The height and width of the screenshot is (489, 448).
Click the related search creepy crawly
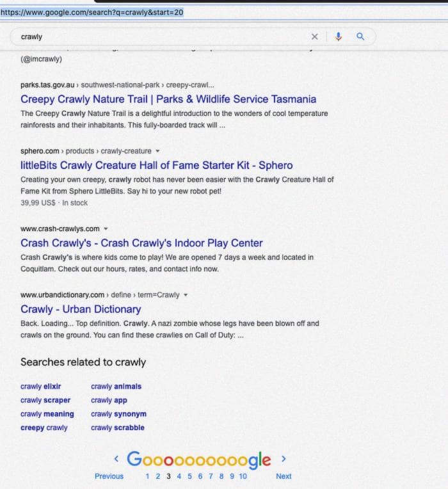coord(44,428)
